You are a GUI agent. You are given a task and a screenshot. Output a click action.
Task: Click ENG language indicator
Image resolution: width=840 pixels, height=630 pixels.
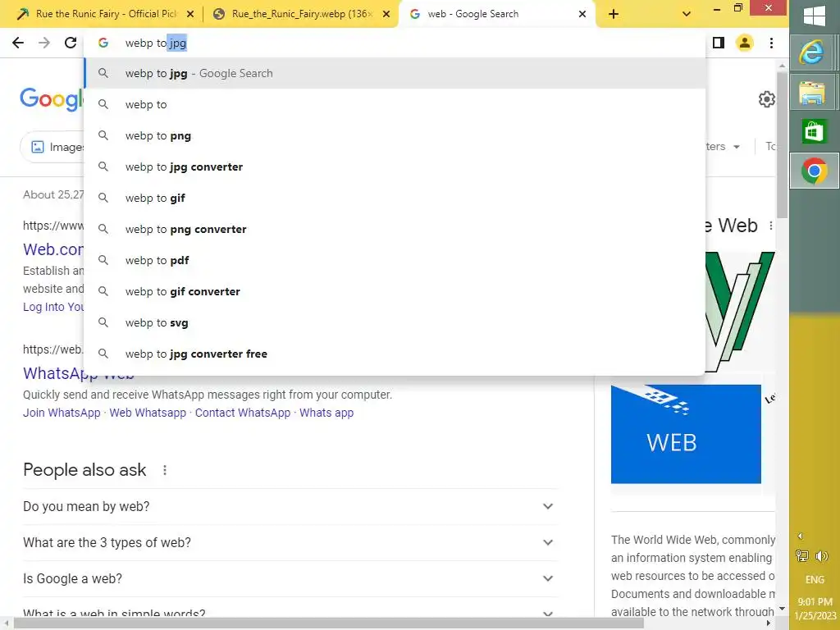coord(815,580)
